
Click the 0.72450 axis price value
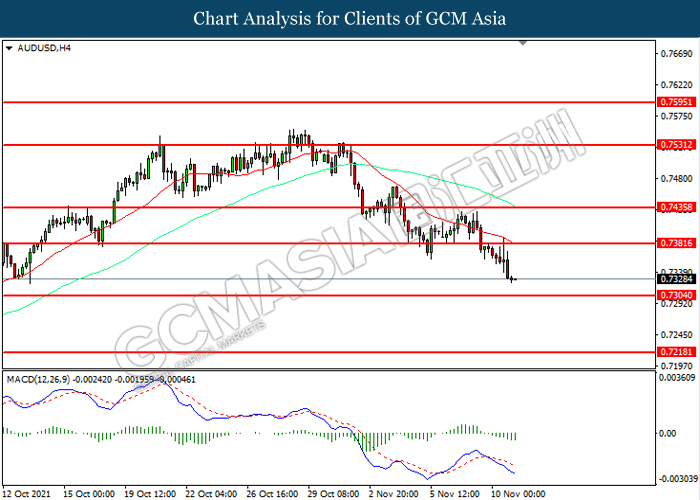click(676, 335)
